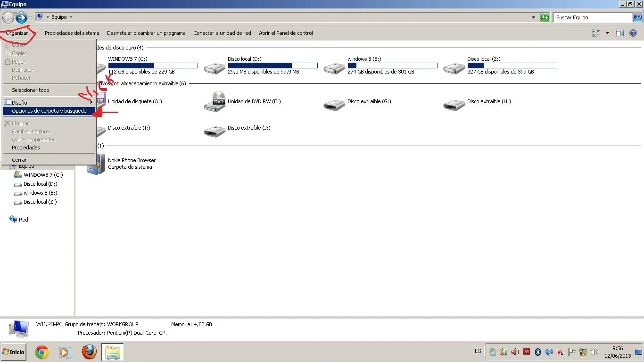Toggle the preview pane icon
The width and height of the screenshot is (644, 362).
(620, 33)
